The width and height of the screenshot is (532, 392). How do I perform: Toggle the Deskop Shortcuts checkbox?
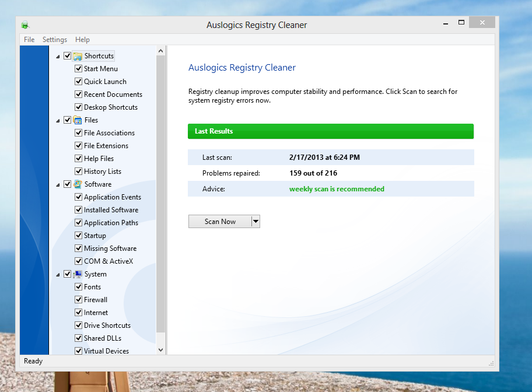point(78,107)
